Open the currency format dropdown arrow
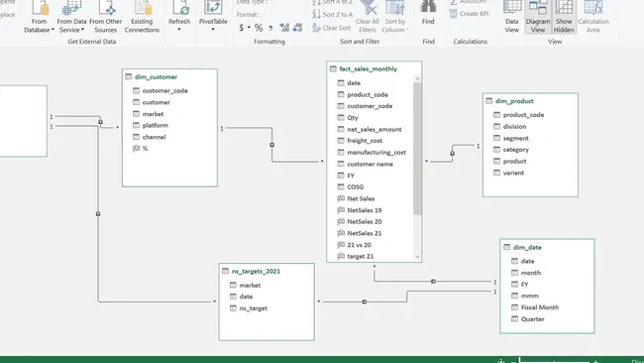This screenshot has width=644, height=363. pyautogui.click(x=249, y=28)
